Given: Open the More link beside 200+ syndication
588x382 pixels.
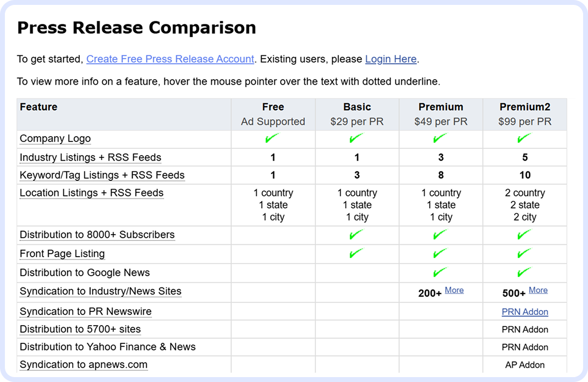Looking at the screenshot, I should [x=454, y=290].
